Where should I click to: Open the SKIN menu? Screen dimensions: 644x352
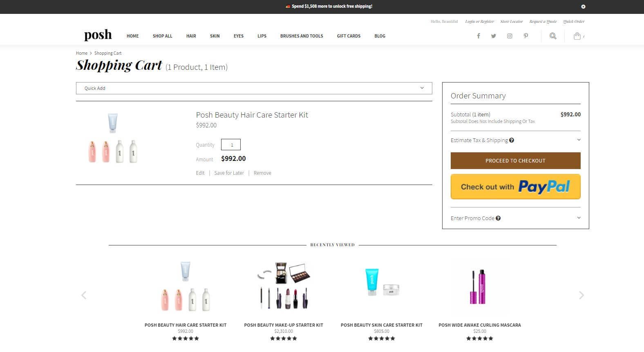tap(215, 36)
